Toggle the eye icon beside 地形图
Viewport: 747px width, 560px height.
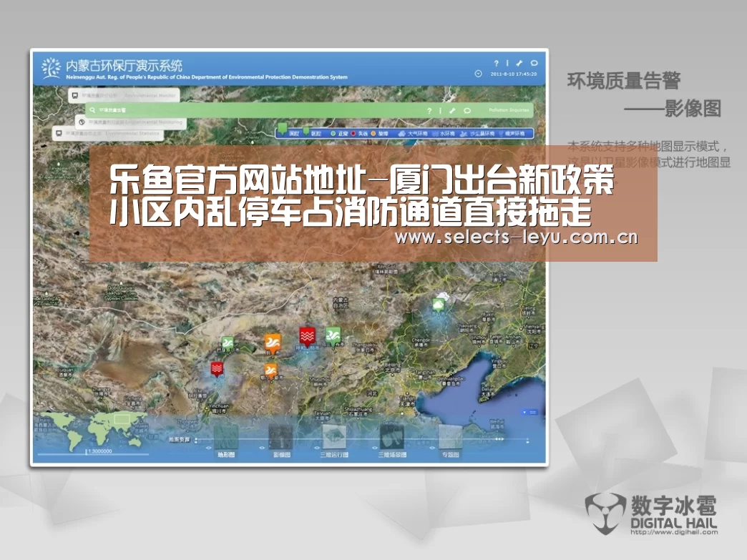(209, 448)
